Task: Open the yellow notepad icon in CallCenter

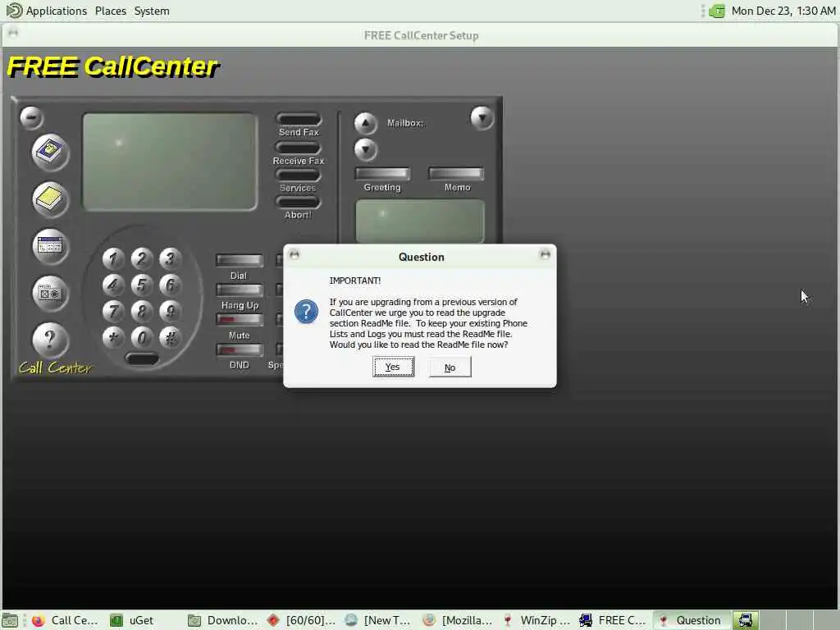Action: (50, 199)
